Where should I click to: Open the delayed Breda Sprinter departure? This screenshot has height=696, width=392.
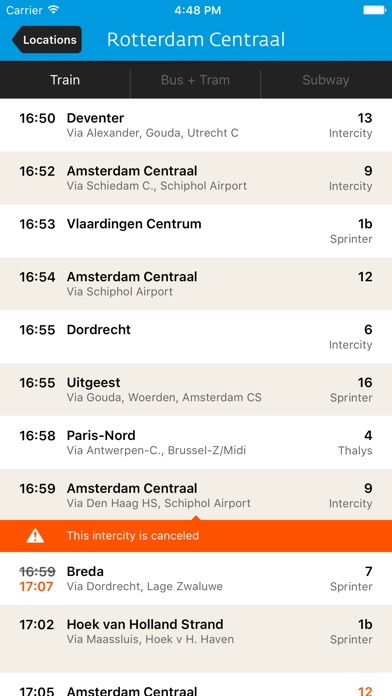click(x=196, y=578)
